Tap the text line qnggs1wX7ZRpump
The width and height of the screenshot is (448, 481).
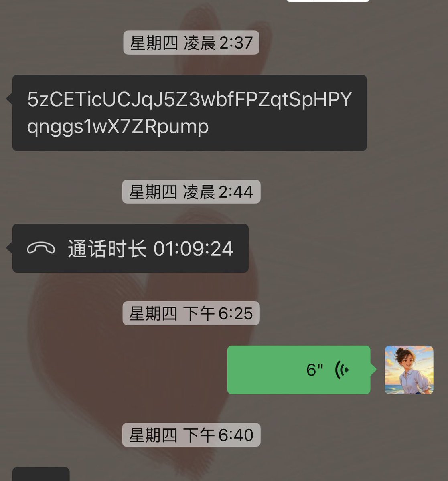(118, 127)
